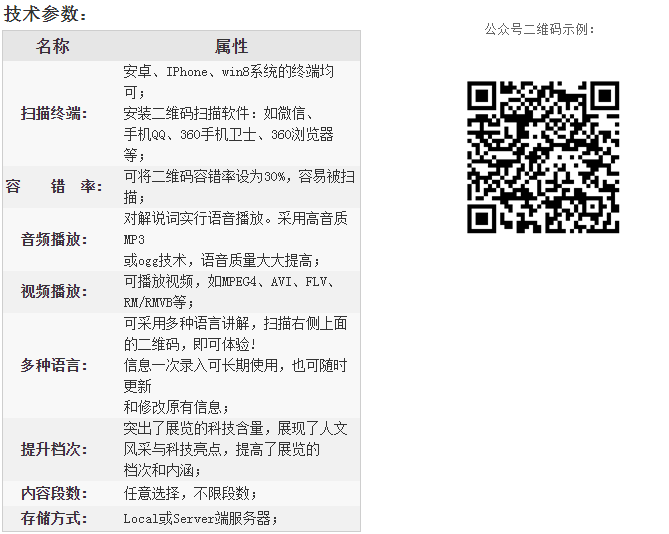Viewport: 669px width, 534px height.
Task: Select the 内容段数 row label
Action: [54, 493]
